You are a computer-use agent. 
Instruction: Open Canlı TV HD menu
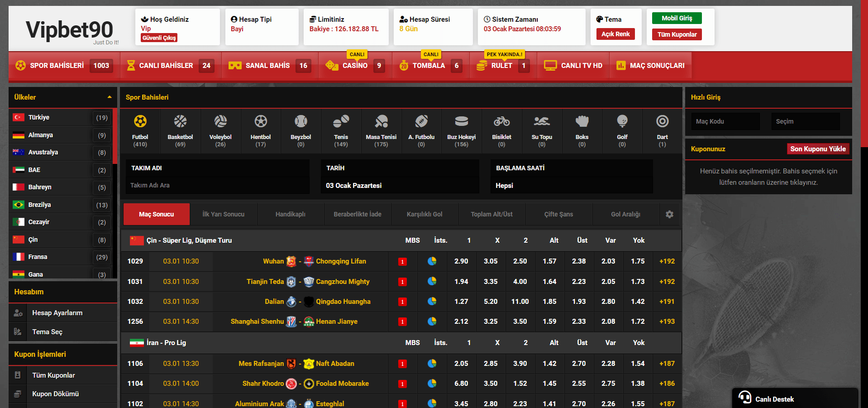click(x=573, y=66)
